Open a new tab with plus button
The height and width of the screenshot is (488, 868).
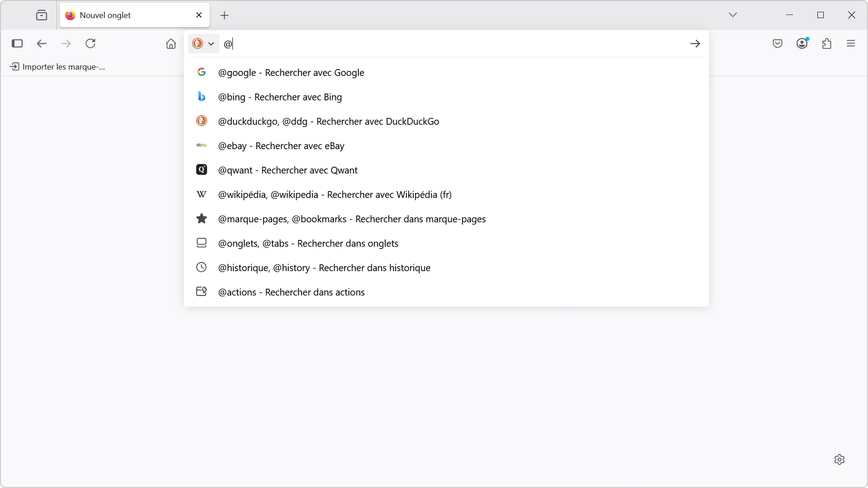[x=225, y=15]
